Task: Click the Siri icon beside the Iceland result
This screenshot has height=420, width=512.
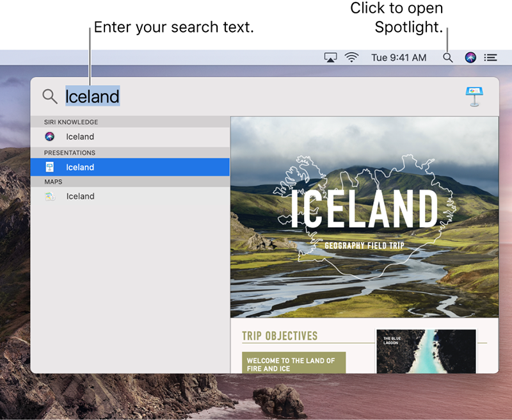Action: (x=50, y=136)
